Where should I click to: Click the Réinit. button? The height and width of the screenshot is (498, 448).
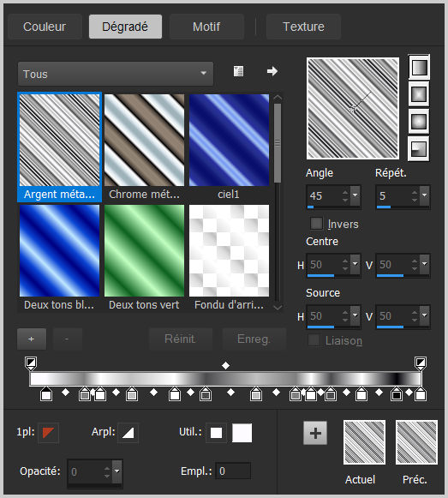click(x=181, y=339)
